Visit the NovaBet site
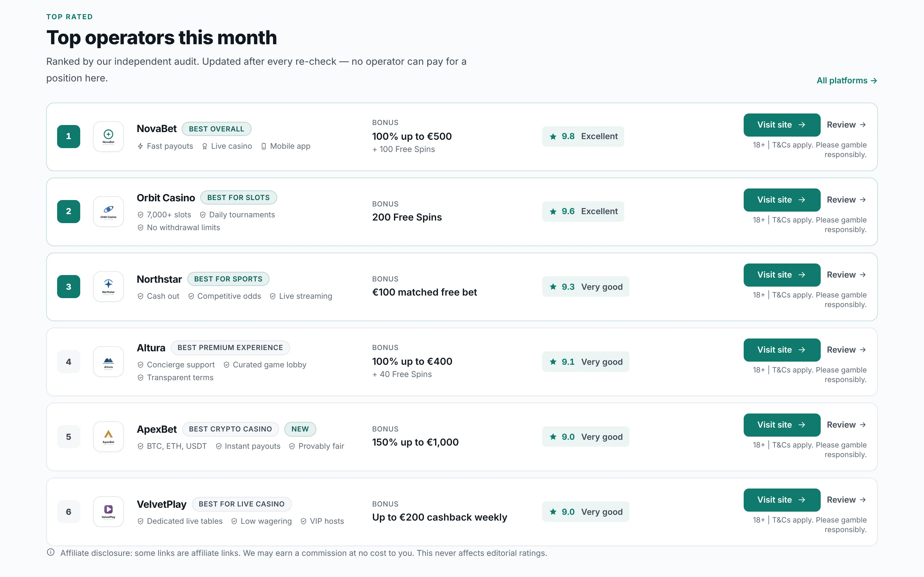The image size is (924, 577). coord(782,125)
